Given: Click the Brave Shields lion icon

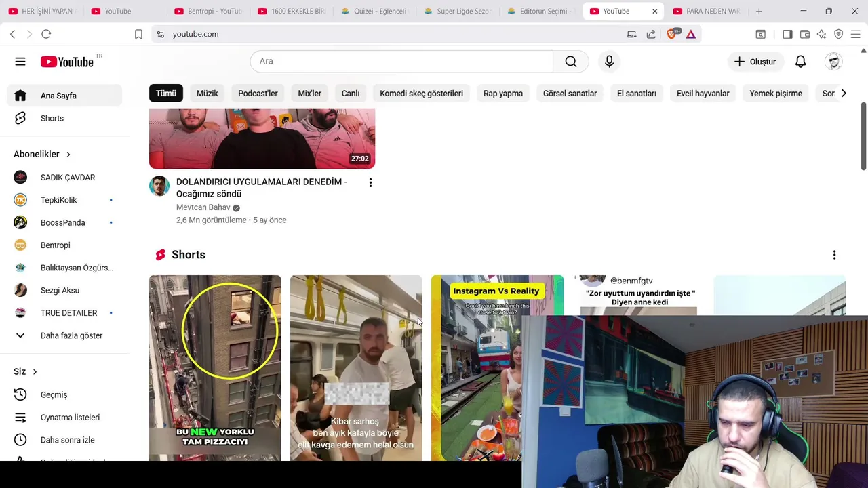Looking at the screenshot, I should [672, 34].
